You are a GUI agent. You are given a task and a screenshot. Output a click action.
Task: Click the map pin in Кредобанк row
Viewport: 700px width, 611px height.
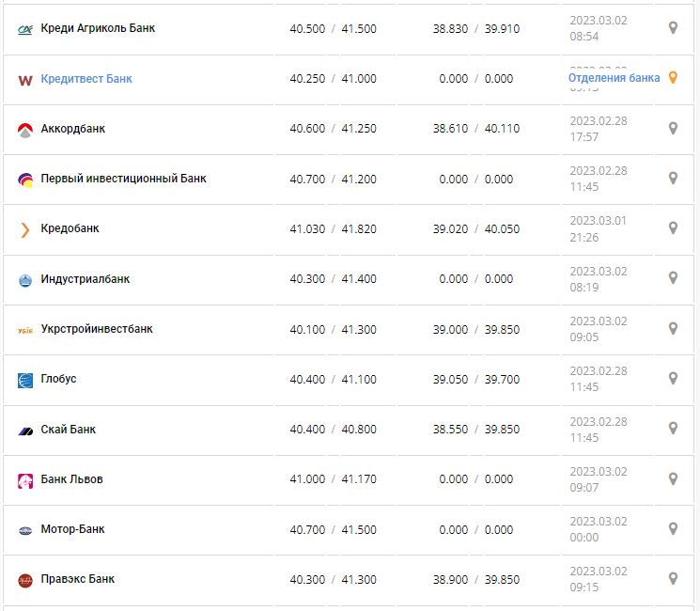pyautogui.click(x=673, y=228)
